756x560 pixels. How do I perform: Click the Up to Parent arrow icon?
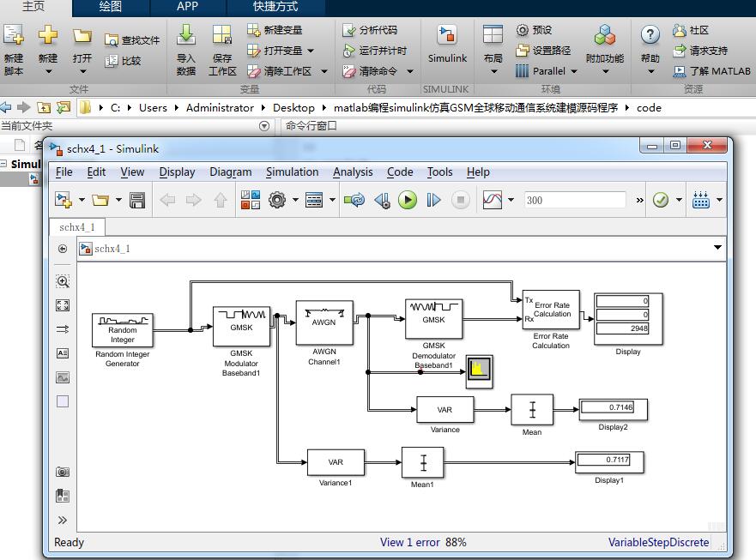click(x=221, y=200)
